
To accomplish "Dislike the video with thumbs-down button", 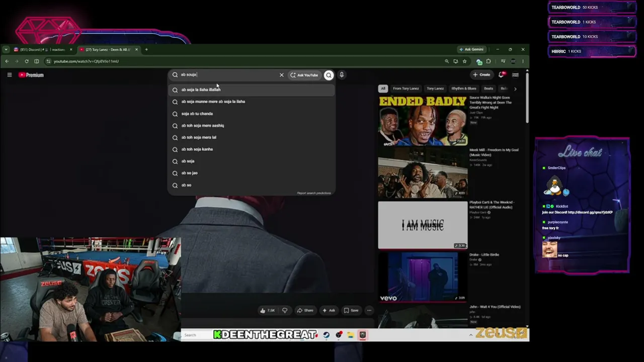I will click(x=285, y=310).
